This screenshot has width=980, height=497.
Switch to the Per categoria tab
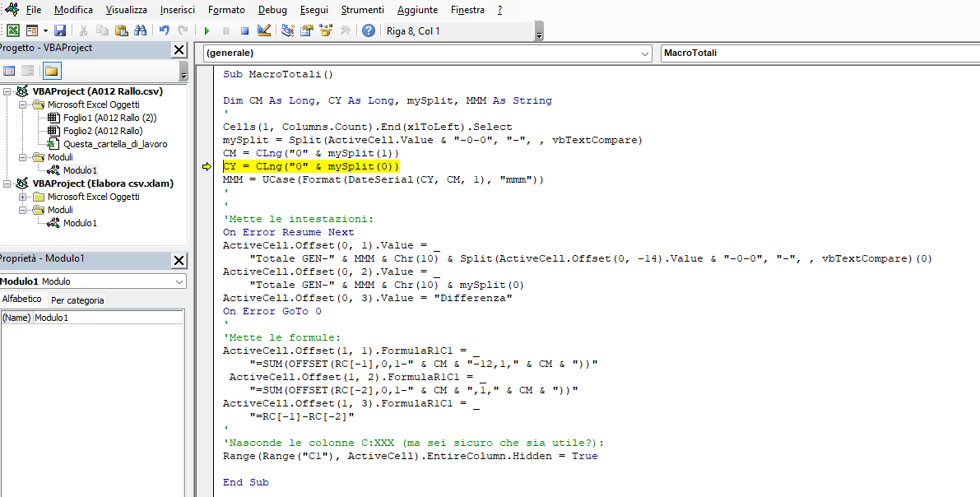coord(77,300)
